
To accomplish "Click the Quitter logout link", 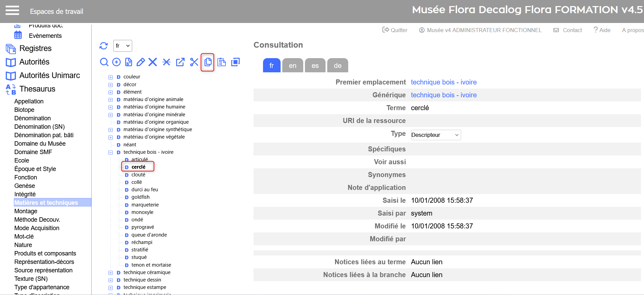I will (x=395, y=30).
